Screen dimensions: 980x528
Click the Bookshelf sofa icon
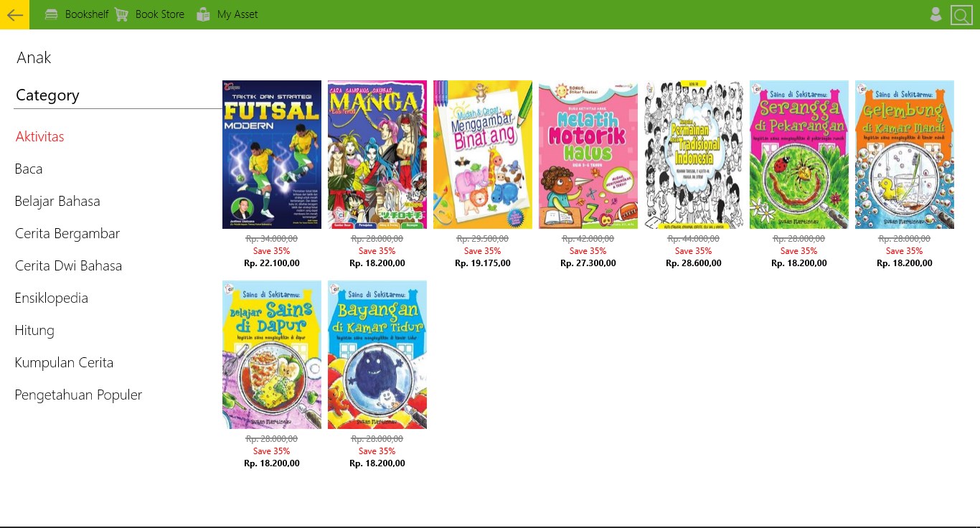click(52, 14)
